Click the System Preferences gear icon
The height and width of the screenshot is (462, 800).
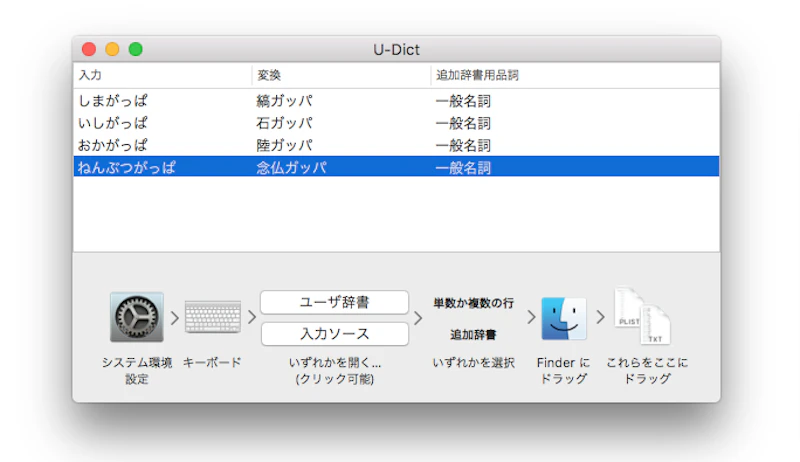(137, 317)
